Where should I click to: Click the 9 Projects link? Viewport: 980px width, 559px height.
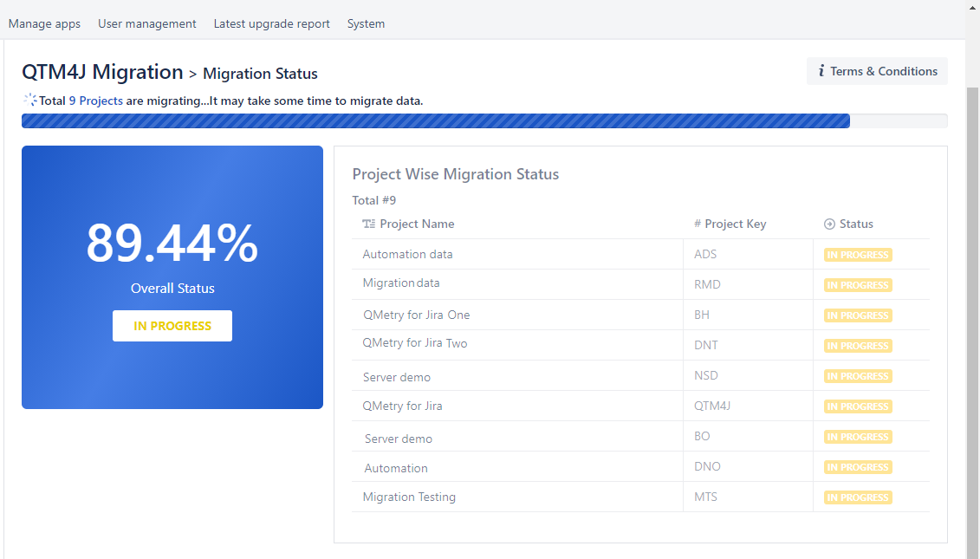tap(95, 101)
